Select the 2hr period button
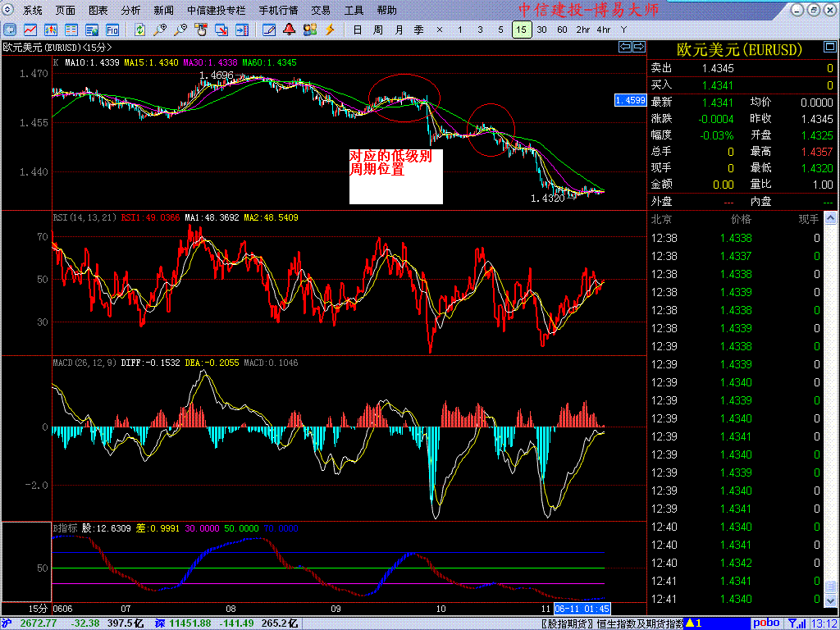The height and width of the screenshot is (630, 840). pos(583,30)
